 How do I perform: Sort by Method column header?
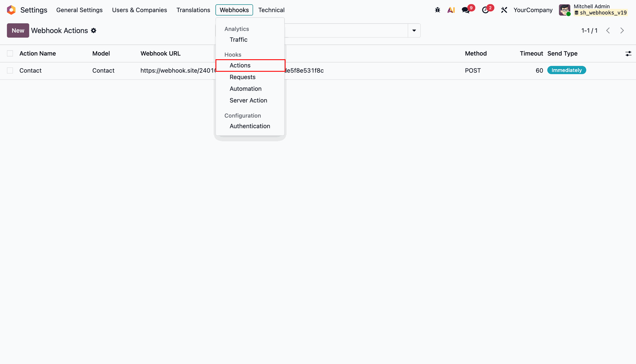coord(476,54)
